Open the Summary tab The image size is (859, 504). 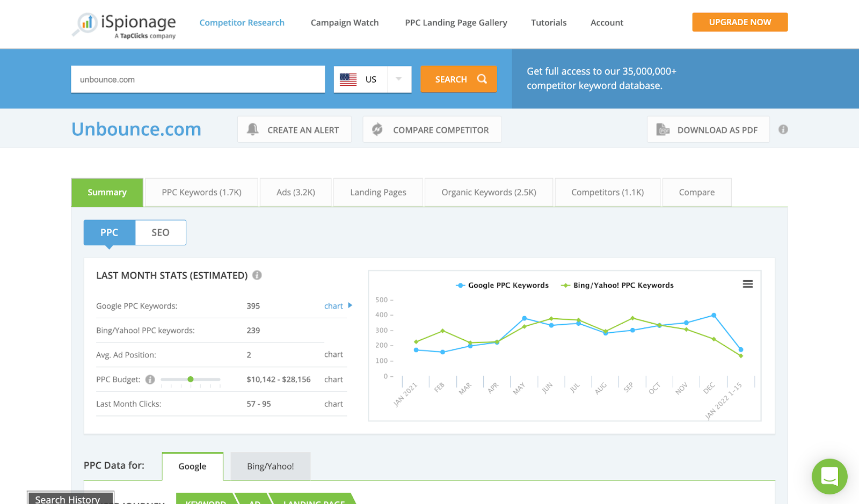coord(107,192)
